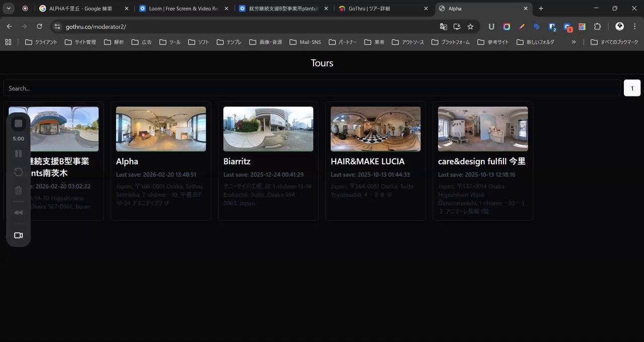
Task: Open the Chrome profile avatar
Action: coord(620,26)
